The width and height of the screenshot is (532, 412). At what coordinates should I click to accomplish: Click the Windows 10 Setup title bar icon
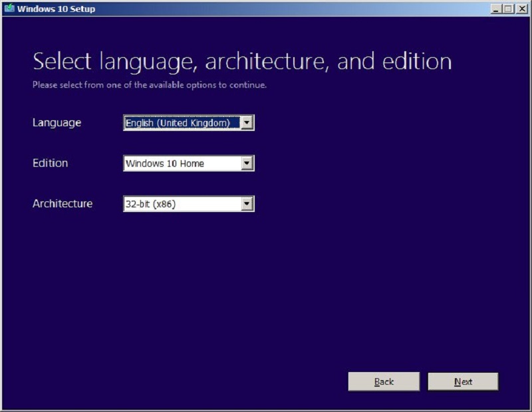[9, 8]
